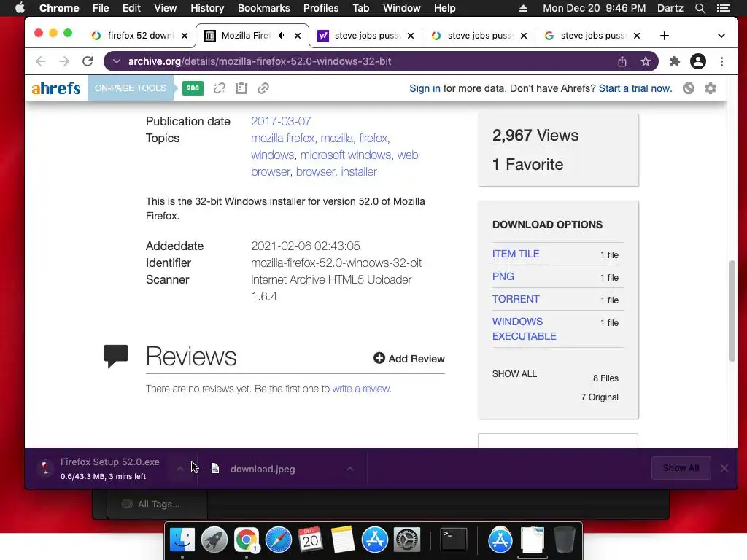Open the Chrome extensions puzzle icon
This screenshot has height=560, width=747.
tap(675, 61)
